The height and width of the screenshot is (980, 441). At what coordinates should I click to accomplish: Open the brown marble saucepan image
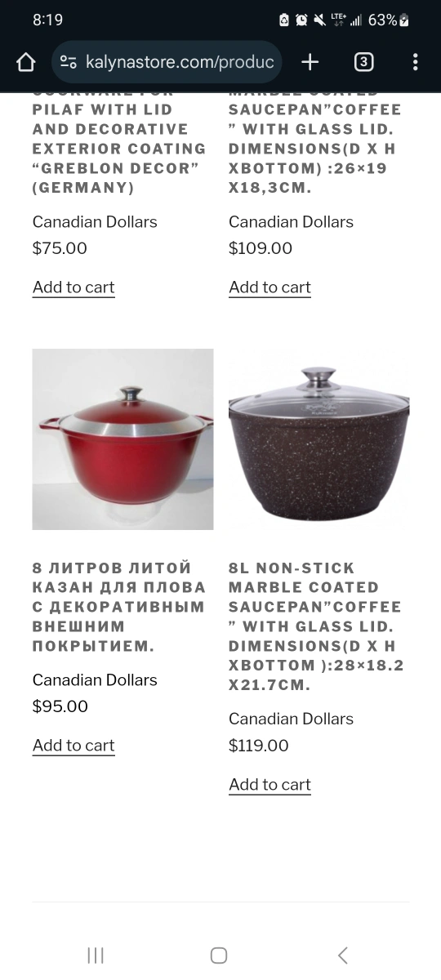coord(319,439)
